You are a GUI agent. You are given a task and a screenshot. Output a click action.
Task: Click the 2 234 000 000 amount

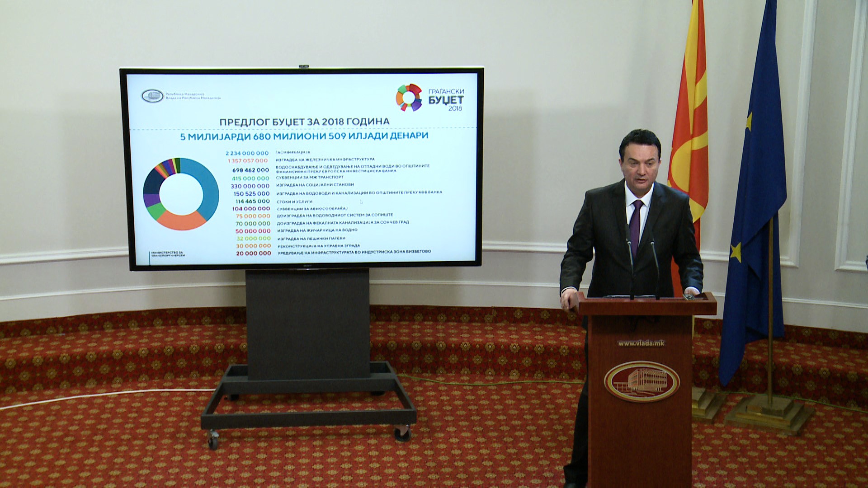click(247, 153)
